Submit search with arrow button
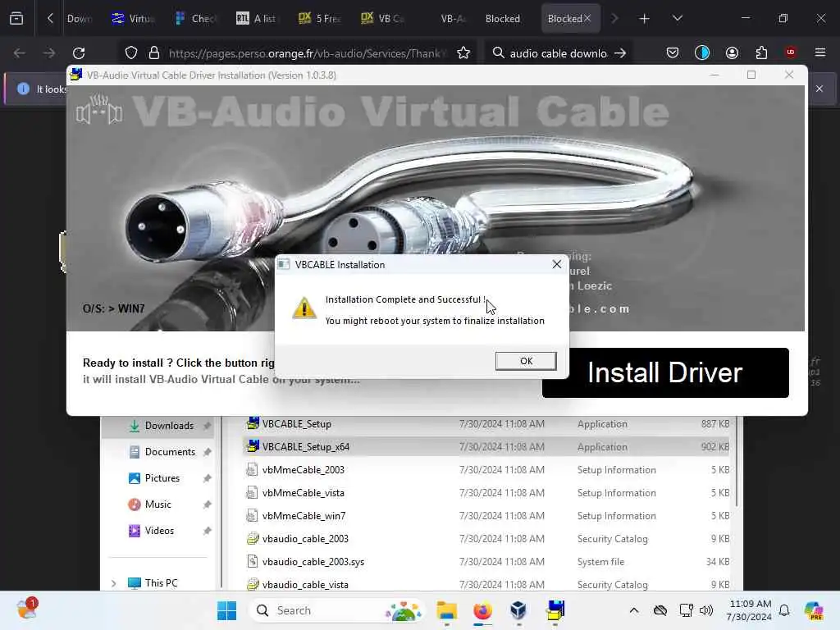The height and width of the screenshot is (630, 840). pos(620,53)
